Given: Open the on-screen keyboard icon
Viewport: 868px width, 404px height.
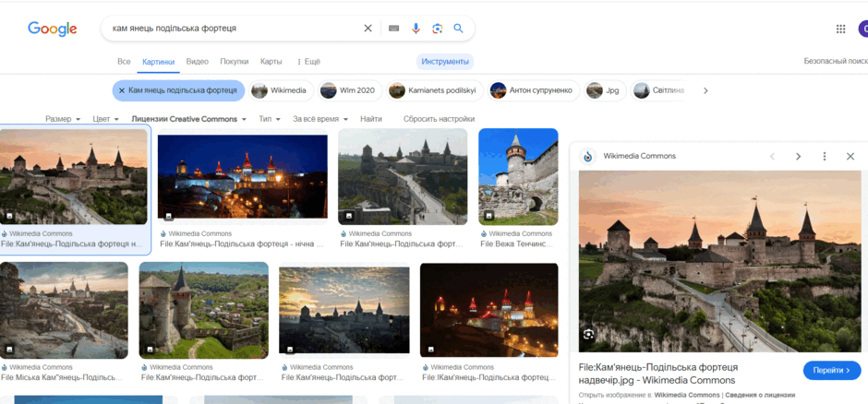Looking at the screenshot, I should 393,29.
